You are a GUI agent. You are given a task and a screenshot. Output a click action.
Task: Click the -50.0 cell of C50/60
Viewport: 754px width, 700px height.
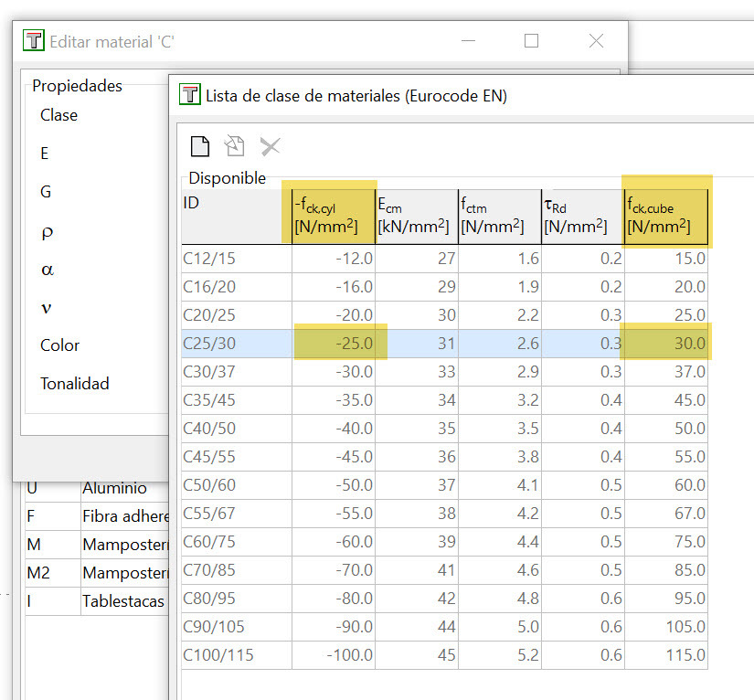(x=334, y=485)
